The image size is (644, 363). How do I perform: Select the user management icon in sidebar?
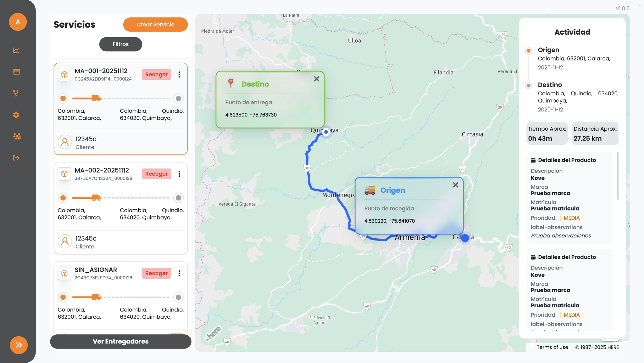pyautogui.click(x=16, y=136)
